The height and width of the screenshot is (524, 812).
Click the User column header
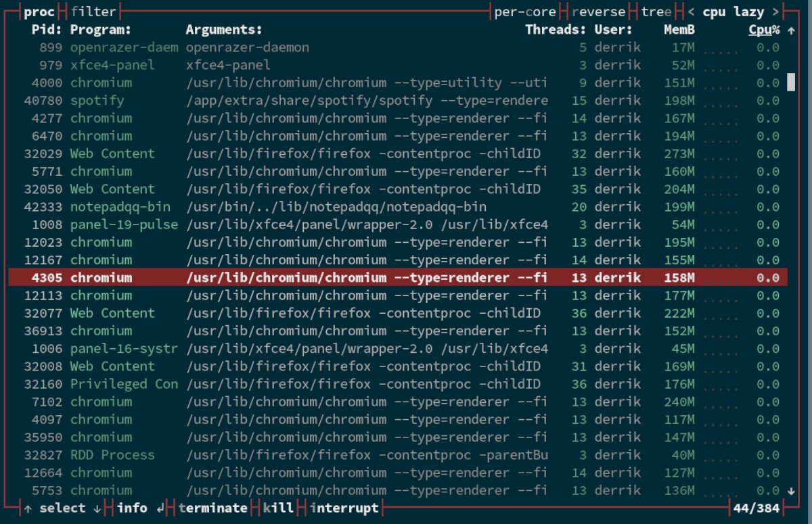click(614, 30)
